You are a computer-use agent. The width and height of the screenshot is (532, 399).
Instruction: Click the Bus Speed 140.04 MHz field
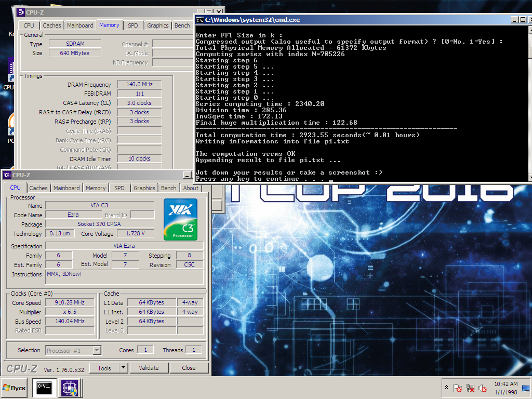[x=70, y=321]
